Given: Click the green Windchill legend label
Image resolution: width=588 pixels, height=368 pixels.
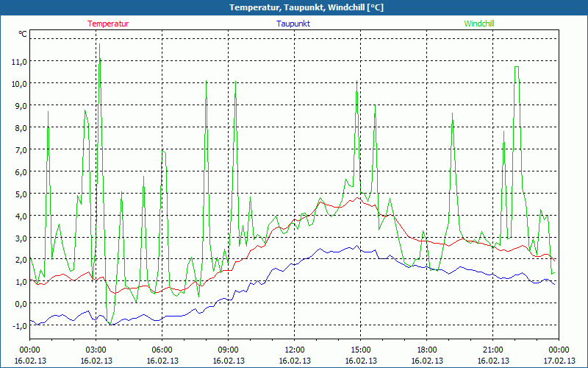Looking at the screenshot, I should tap(479, 24).
